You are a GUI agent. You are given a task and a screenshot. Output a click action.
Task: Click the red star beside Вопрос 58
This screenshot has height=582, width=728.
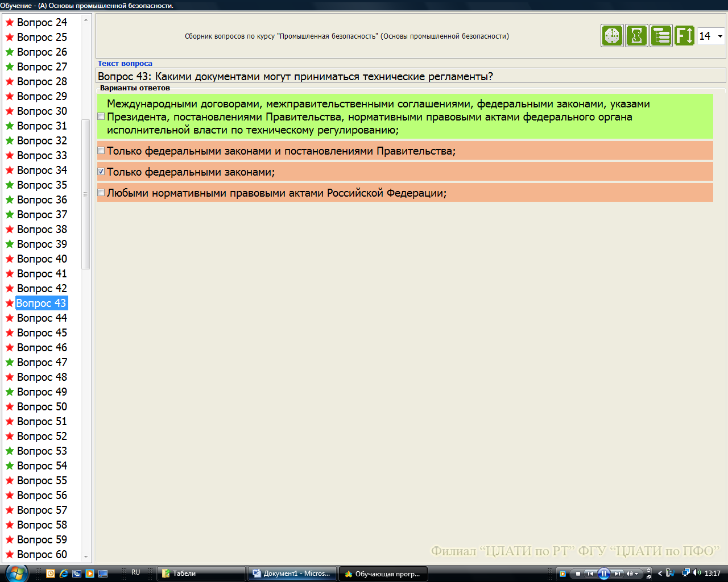click(10, 525)
